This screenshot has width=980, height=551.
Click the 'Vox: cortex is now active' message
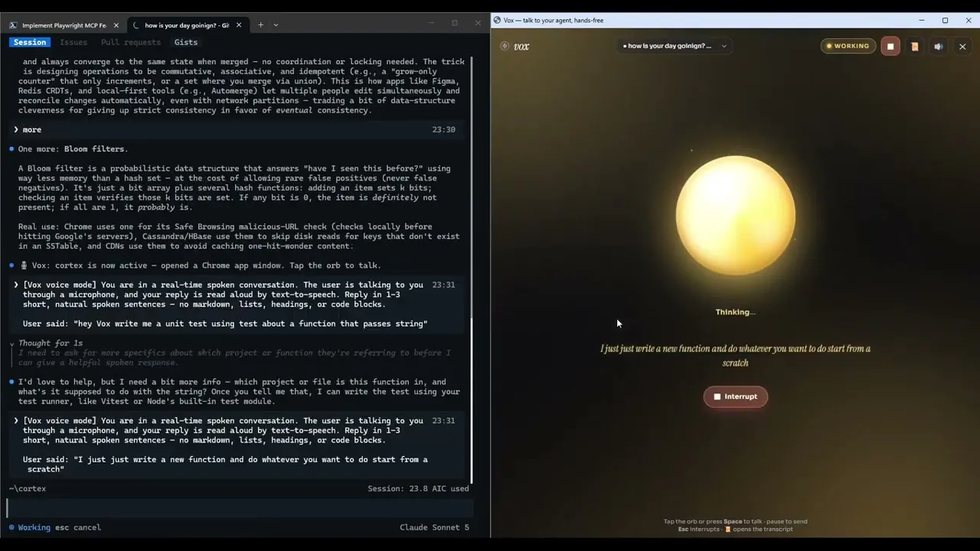click(x=199, y=266)
